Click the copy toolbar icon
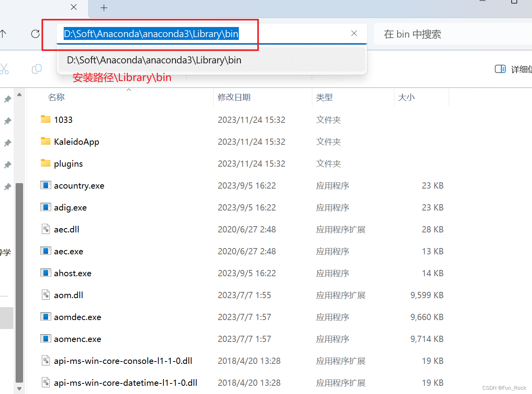This screenshot has height=394, width=532. tap(37, 69)
